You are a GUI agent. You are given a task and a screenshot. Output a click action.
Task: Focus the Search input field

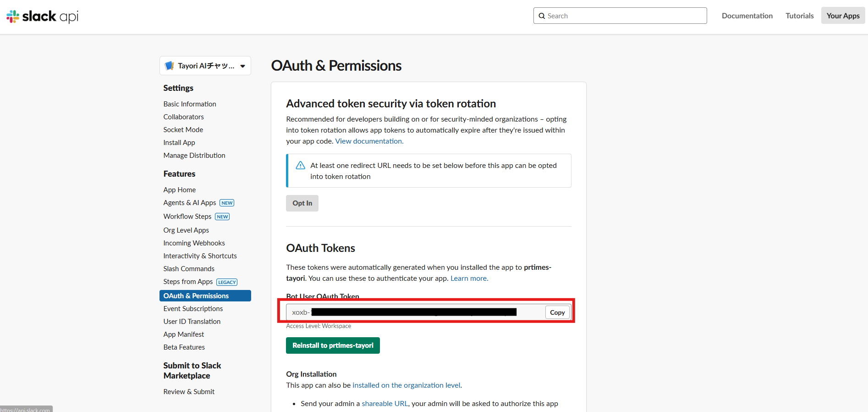click(624, 16)
